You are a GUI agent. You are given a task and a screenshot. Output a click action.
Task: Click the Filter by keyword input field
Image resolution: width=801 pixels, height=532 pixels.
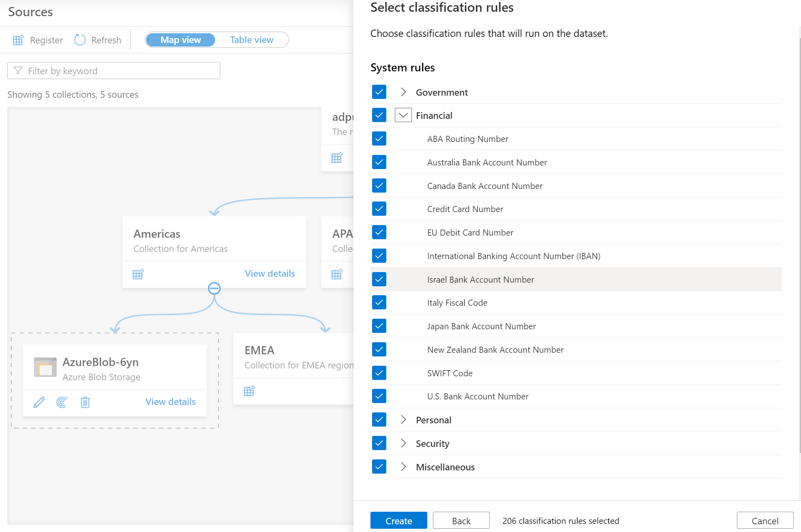click(x=114, y=71)
